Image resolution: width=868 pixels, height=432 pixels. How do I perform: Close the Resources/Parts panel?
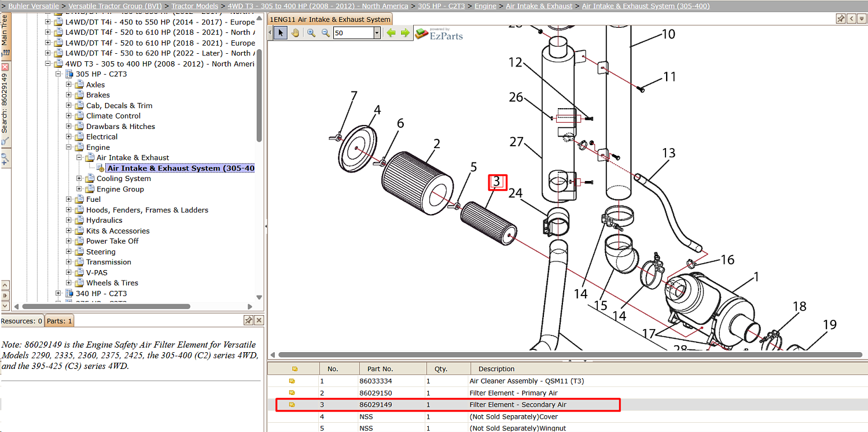pyautogui.click(x=259, y=320)
